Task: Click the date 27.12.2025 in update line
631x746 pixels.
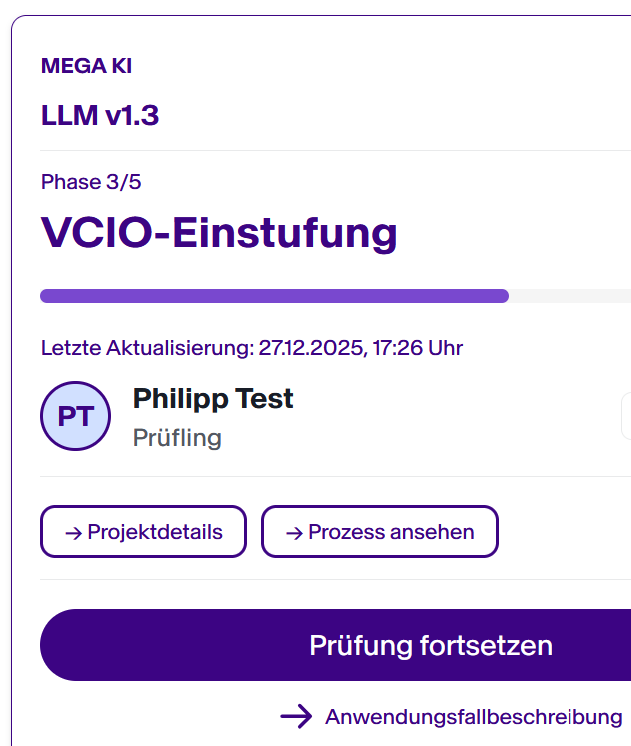Action: tap(309, 348)
